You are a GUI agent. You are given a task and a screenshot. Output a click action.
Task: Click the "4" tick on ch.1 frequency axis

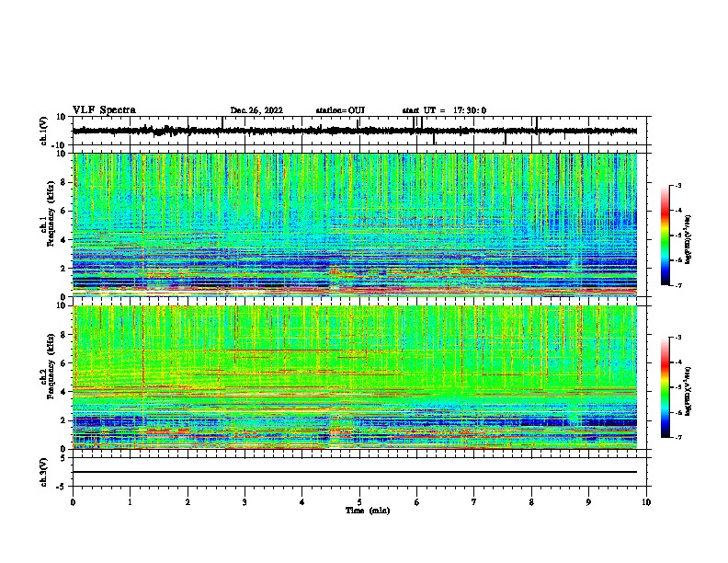[63, 240]
